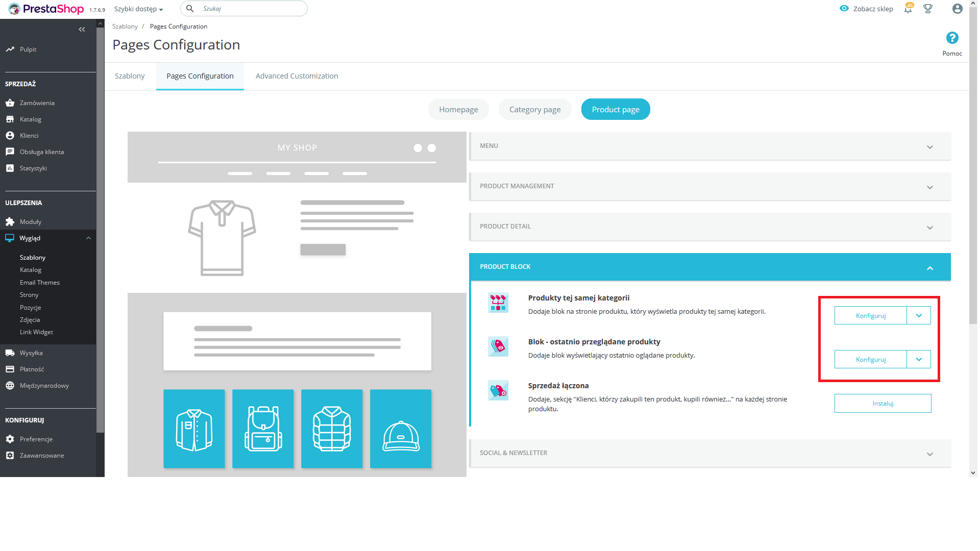Image resolution: width=980 pixels, height=551 pixels.
Task: Open Moduły puzzle icon in sidebar
Action: (x=10, y=222)
